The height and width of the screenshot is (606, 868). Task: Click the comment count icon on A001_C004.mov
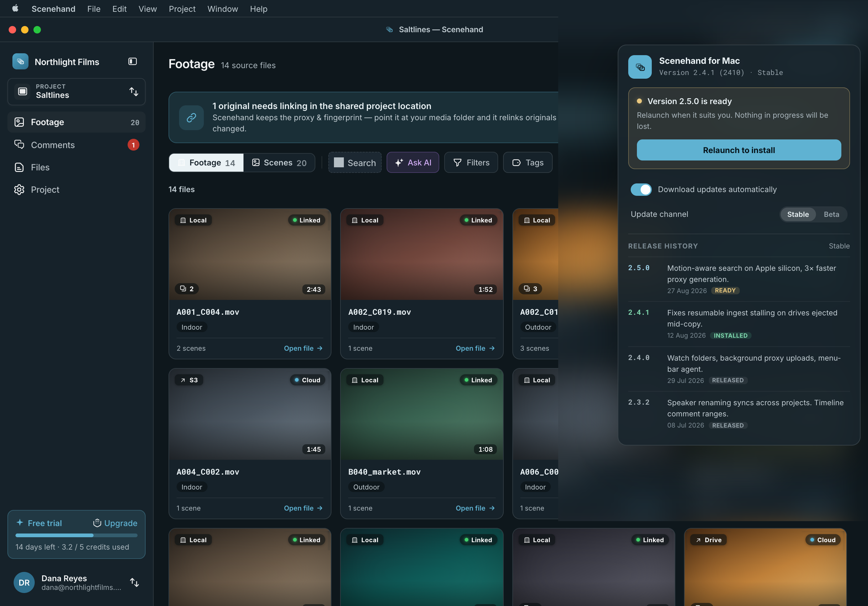click(187, 289)
